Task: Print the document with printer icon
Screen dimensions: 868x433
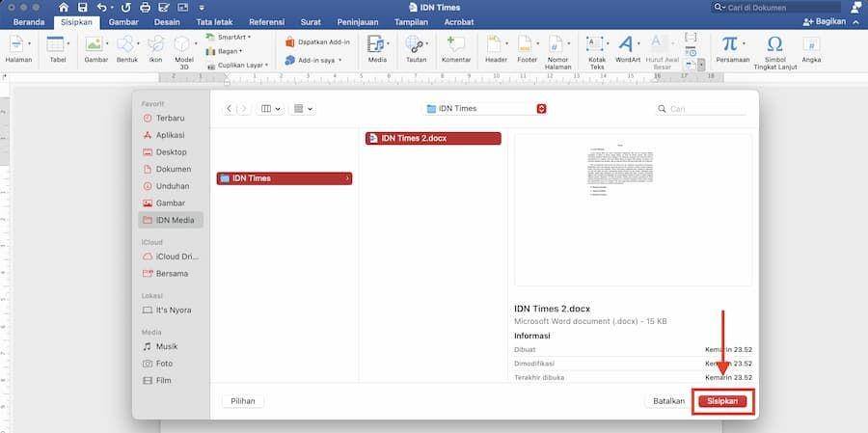Action: [145, 7]
